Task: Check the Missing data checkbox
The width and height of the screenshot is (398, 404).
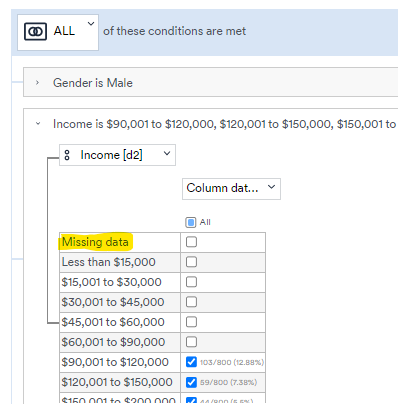Action: 191,242
